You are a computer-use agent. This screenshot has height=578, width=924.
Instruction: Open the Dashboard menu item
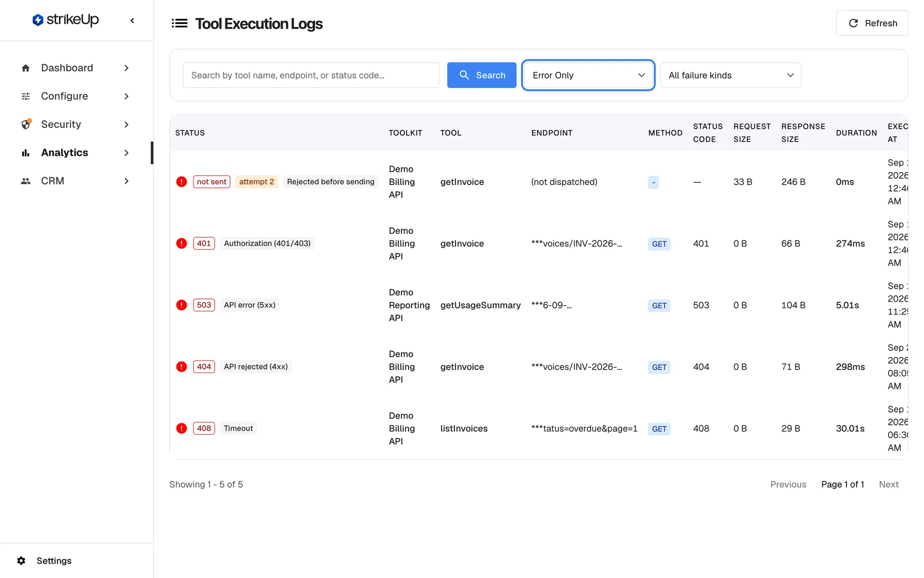click(x=76, y=68)
